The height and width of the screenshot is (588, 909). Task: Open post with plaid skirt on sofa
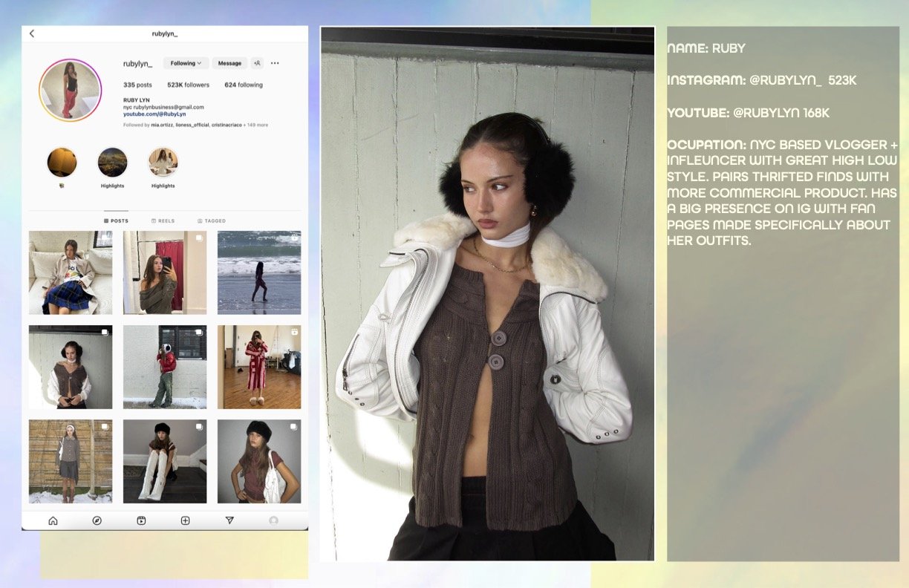[71, 272]
